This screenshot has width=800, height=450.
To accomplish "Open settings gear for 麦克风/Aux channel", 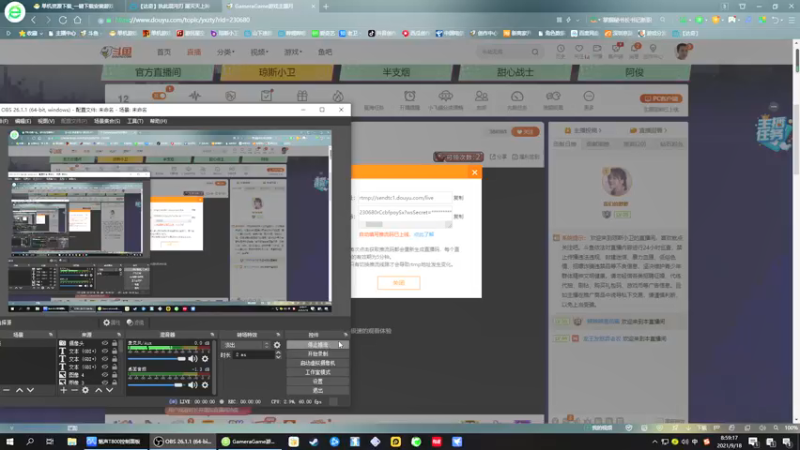I will [x=205, y=359].
